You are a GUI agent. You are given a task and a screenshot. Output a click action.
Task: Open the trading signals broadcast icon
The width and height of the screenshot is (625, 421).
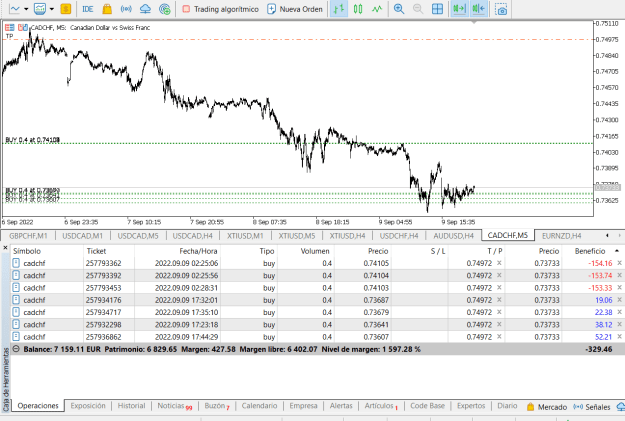126,9
